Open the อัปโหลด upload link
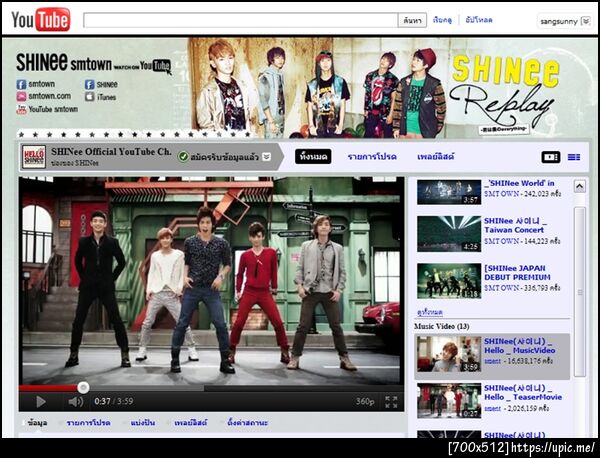 [x=479, y=20]
